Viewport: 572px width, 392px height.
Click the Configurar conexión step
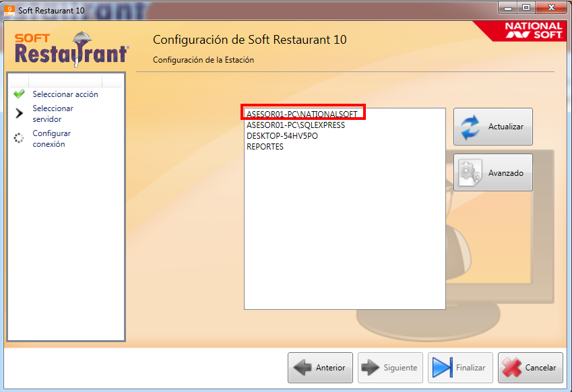click(x=51, y=139)
